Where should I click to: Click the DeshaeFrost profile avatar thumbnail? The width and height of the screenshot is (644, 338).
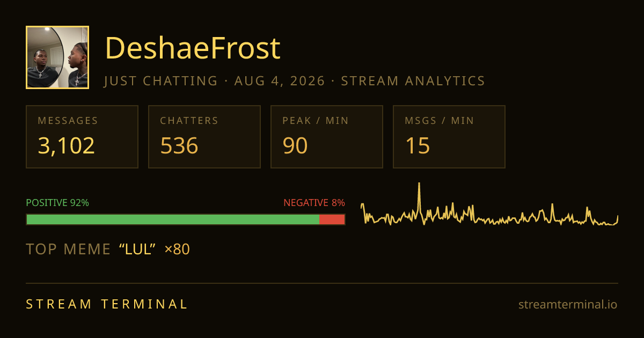(57, 57)
